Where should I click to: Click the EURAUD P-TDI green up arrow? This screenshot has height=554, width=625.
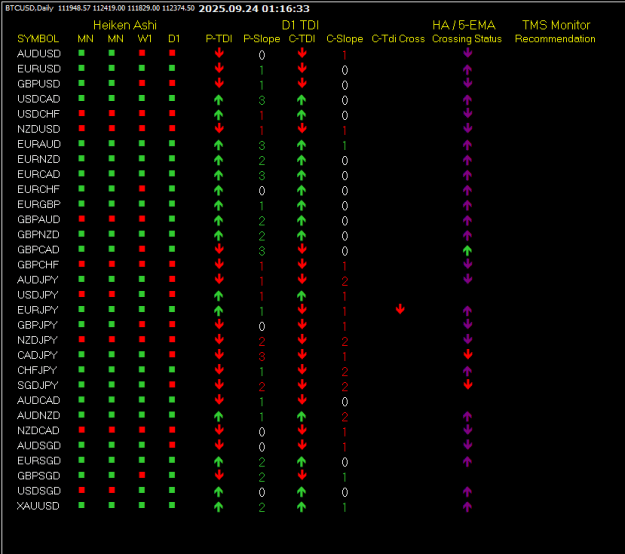(218, 145)
